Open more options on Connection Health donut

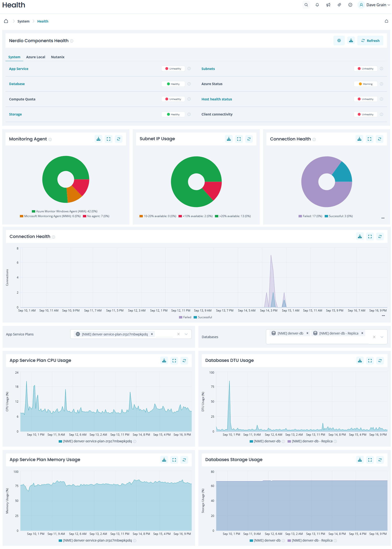tap(383, 218)
